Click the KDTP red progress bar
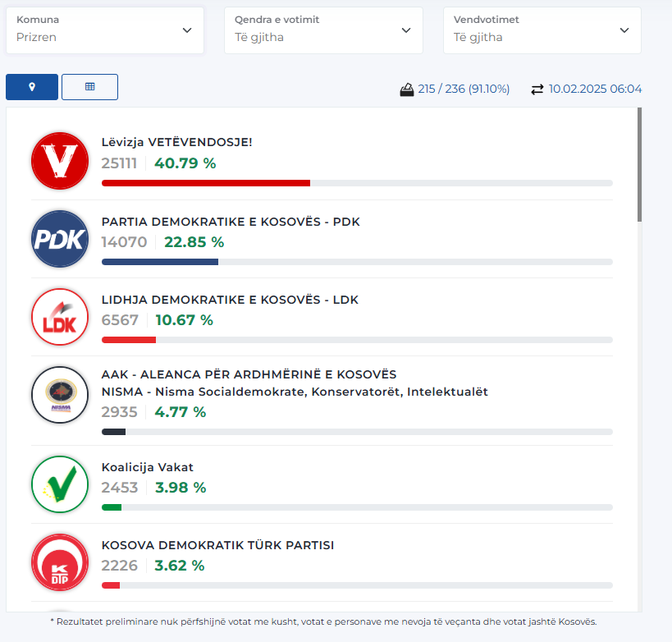Image resolution: width=672 pixels, height=642 pixels. coord(111,585)
